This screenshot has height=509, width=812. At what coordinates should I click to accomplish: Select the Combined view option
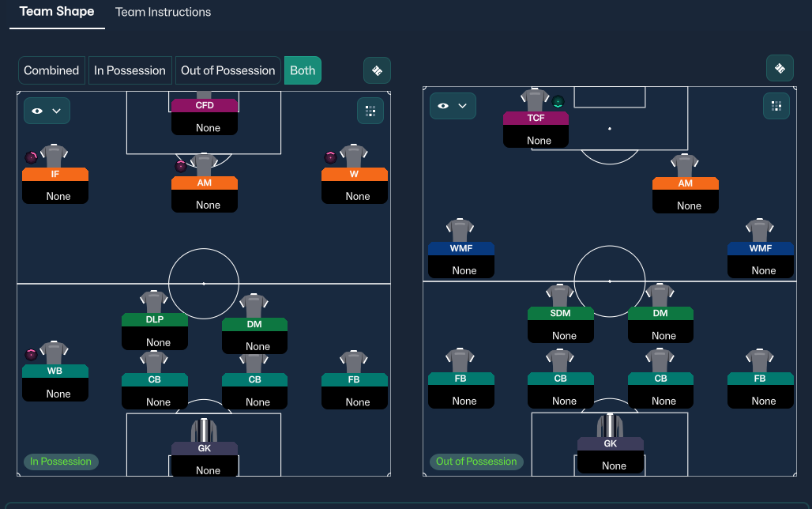(51, 70)
